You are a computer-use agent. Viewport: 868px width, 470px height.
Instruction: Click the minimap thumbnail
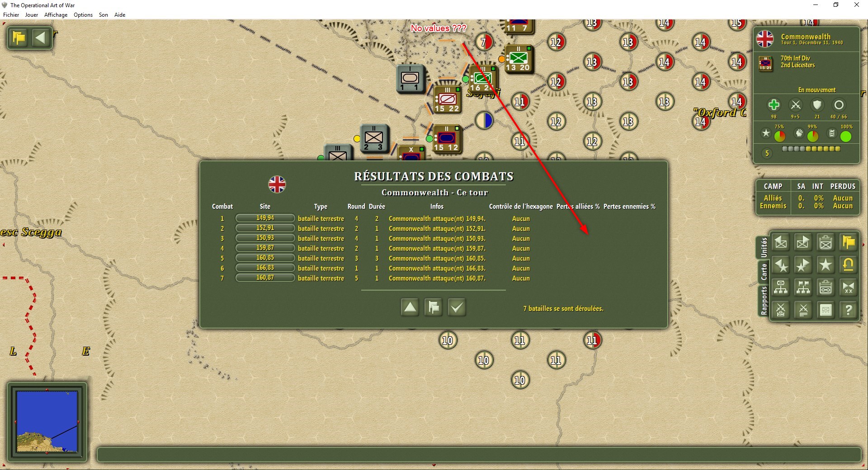[47, 422]
